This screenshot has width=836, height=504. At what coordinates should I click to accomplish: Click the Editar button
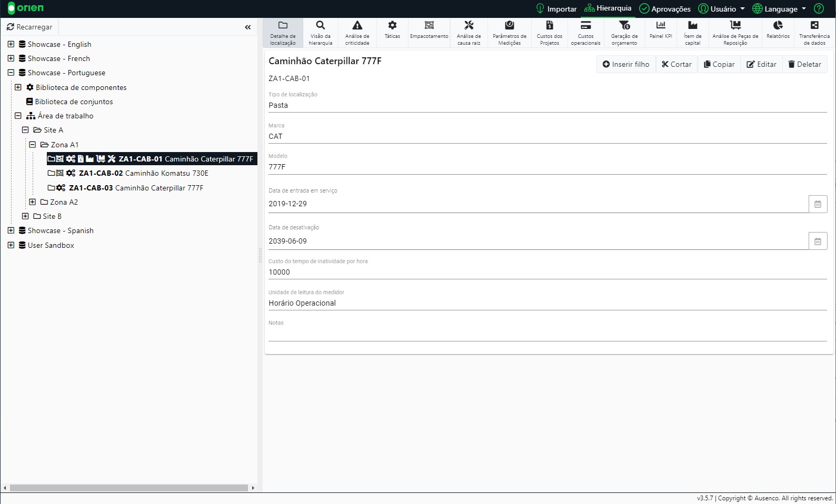[761, 64]
